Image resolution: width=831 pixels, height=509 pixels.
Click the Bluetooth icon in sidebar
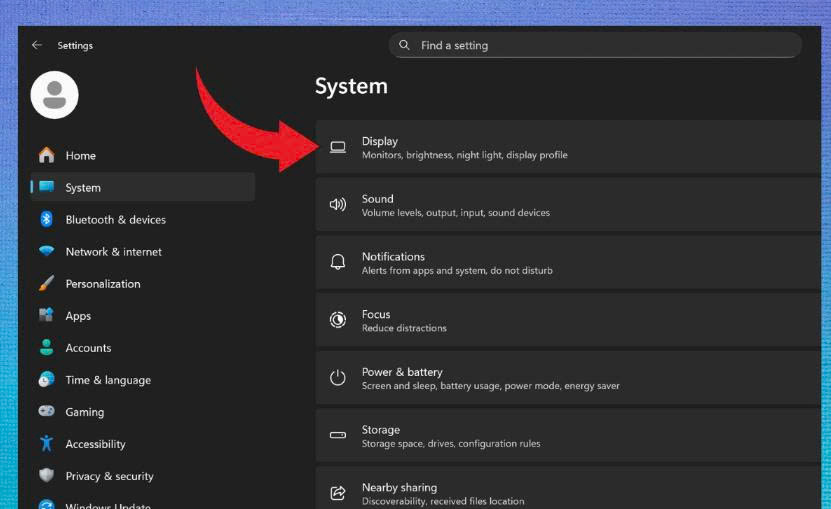pos(47,219)
